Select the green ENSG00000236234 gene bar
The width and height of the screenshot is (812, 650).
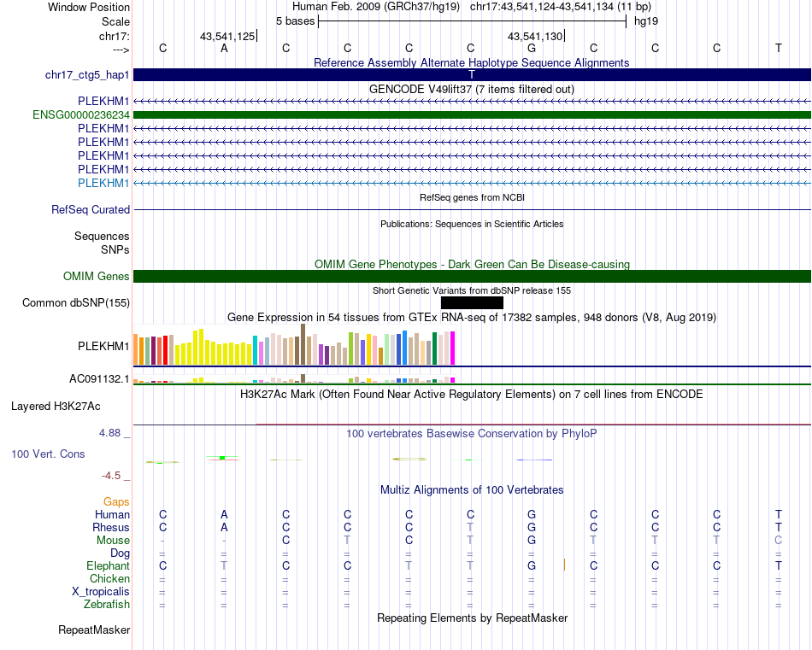pyautogui.click(x=472, y=115)
